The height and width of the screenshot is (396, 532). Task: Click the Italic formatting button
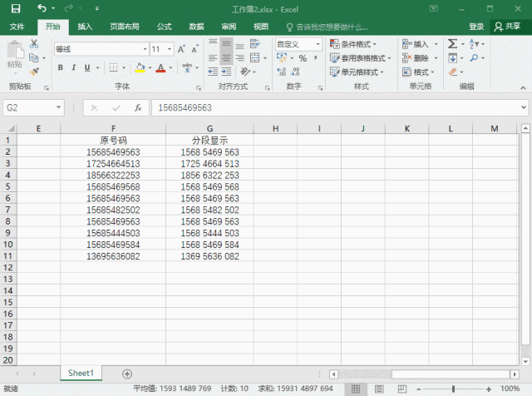pyautogui.click(x=73, y=67)
